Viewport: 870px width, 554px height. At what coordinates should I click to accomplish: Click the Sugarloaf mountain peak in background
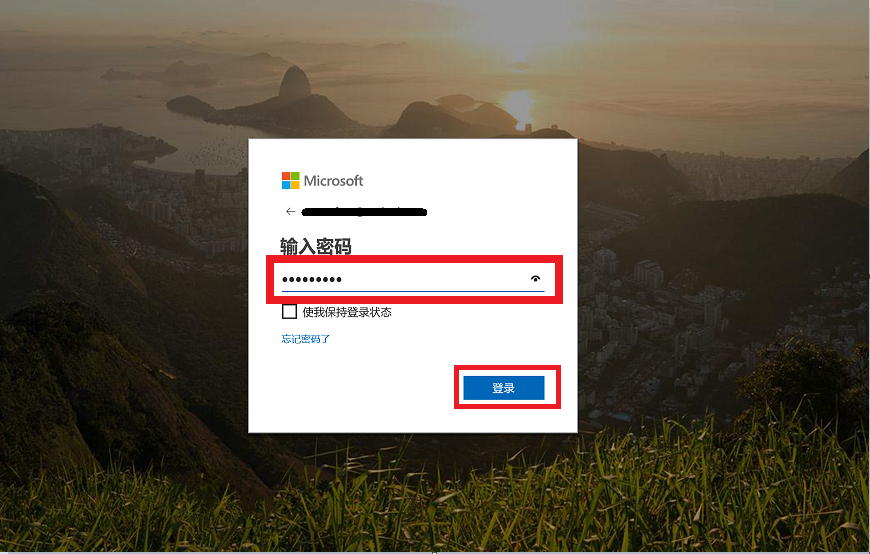point(294,80)
